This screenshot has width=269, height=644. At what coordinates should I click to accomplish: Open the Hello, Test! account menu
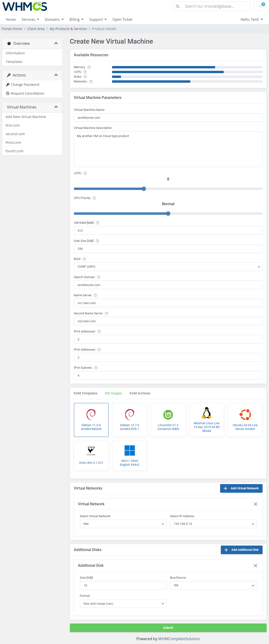(252, 20)
